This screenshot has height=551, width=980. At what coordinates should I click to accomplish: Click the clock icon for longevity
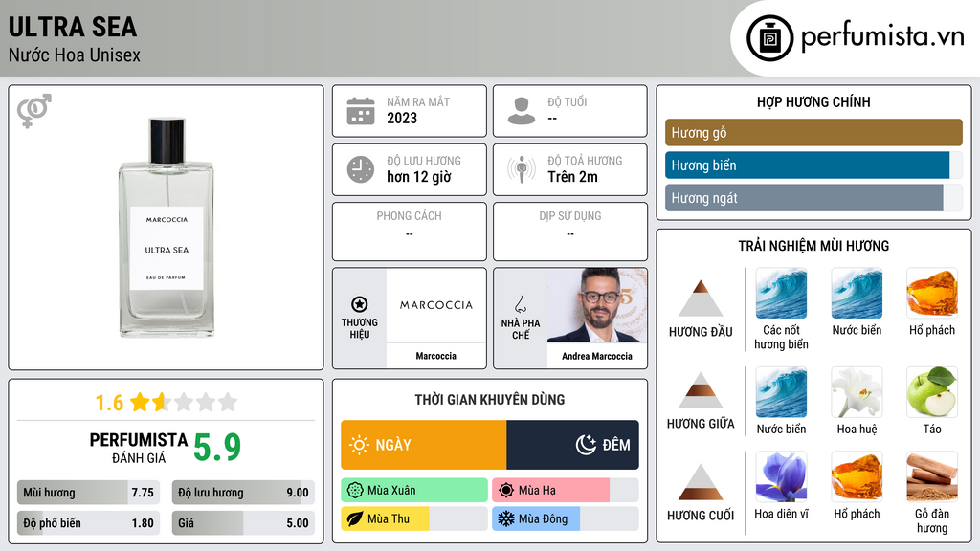361,170
